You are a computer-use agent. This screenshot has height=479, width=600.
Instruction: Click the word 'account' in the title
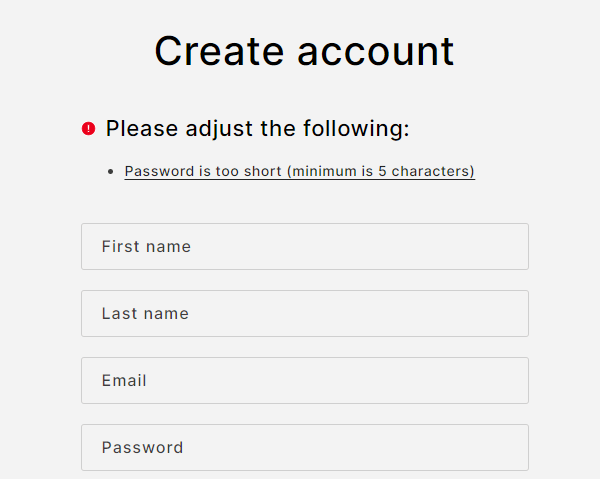coord(376,51)
